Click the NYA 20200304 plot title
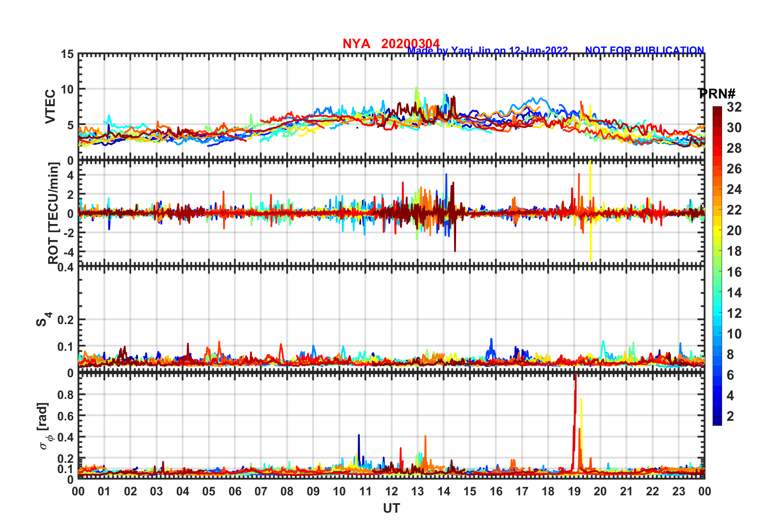The height and width of the screenshot is (532, 783). point(391,44)
